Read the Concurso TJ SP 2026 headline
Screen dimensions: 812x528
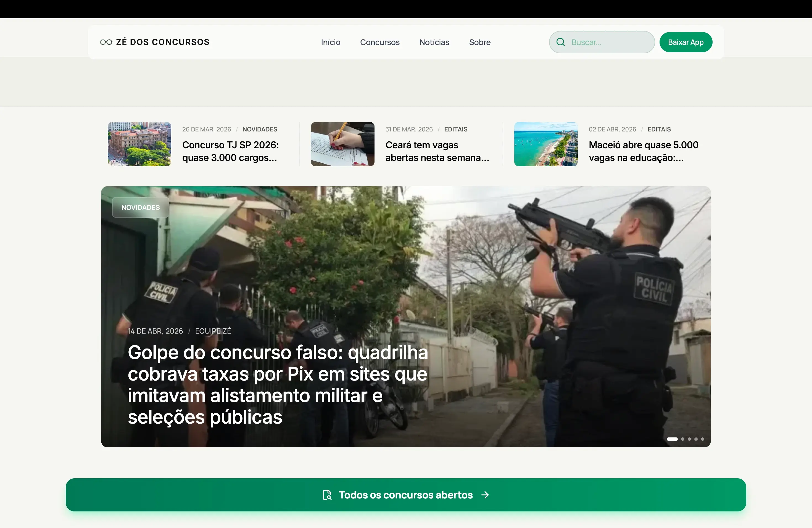coord(230,151)
